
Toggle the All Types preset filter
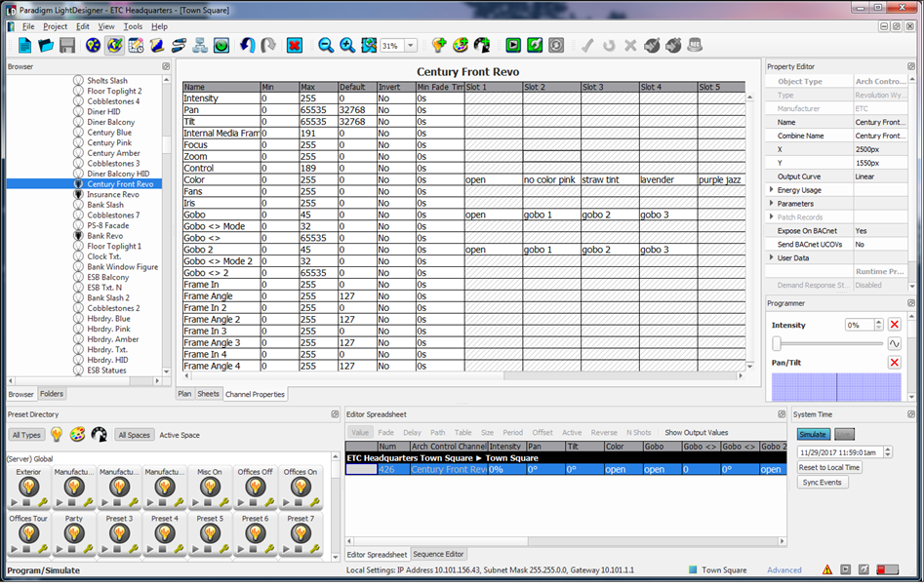(26, 435)
